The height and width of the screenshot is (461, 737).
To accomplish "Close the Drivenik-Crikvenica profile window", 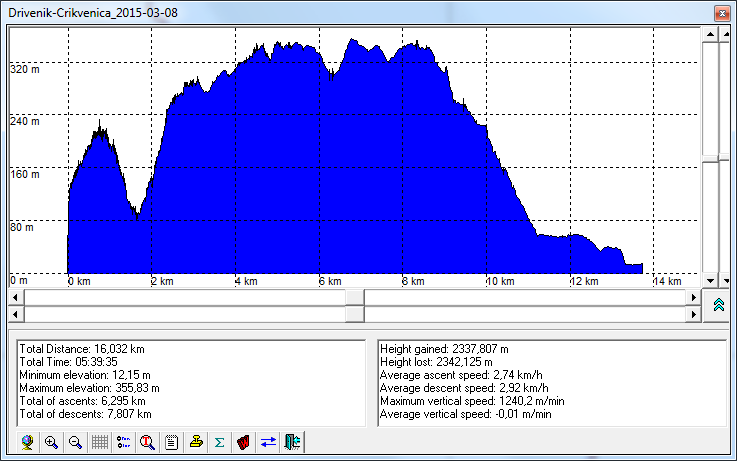I will click(x=718, y=11).
